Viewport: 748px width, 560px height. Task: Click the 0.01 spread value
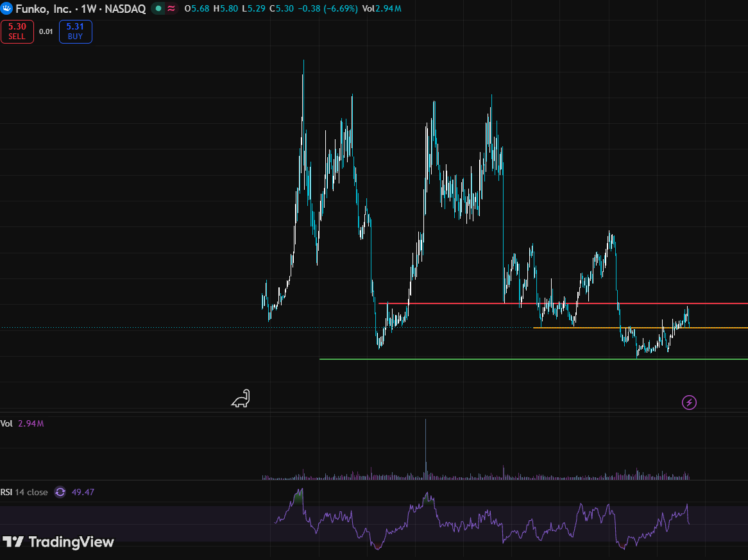tap(46, 31)
